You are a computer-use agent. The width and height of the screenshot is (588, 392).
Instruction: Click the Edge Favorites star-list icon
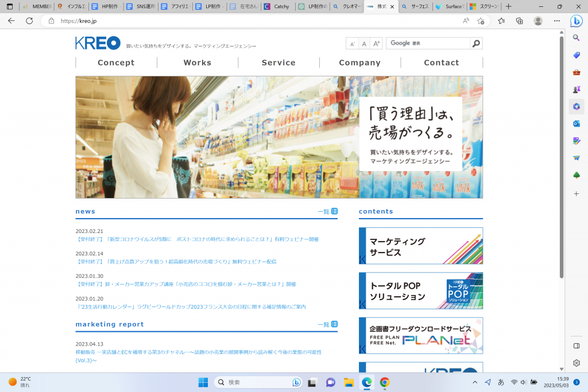[x=501, y=21]
